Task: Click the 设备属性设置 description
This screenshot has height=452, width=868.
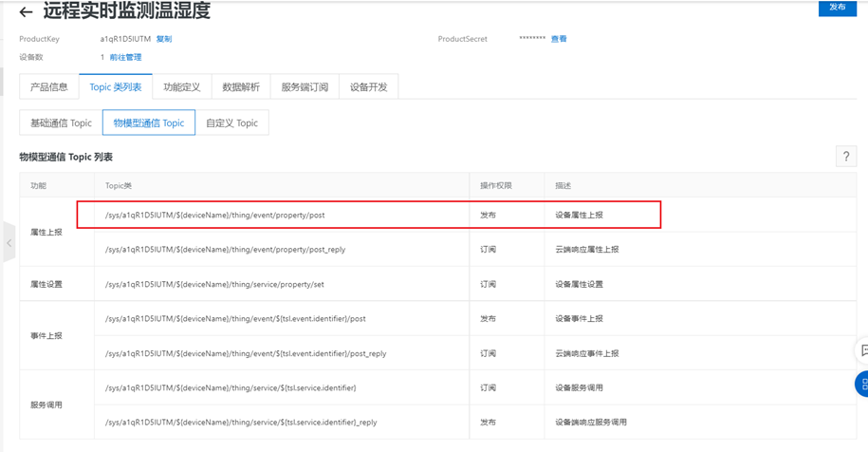Action: (579, 284)
